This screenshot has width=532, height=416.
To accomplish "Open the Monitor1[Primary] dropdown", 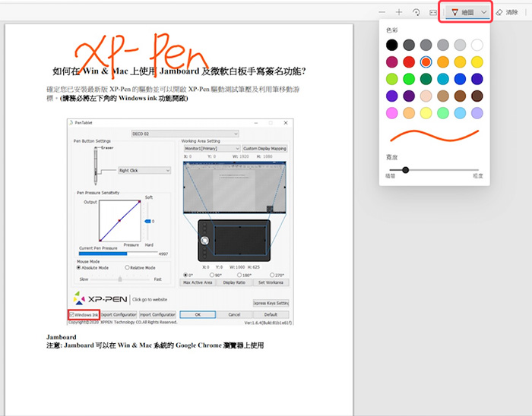I will [x=212, y=148].
